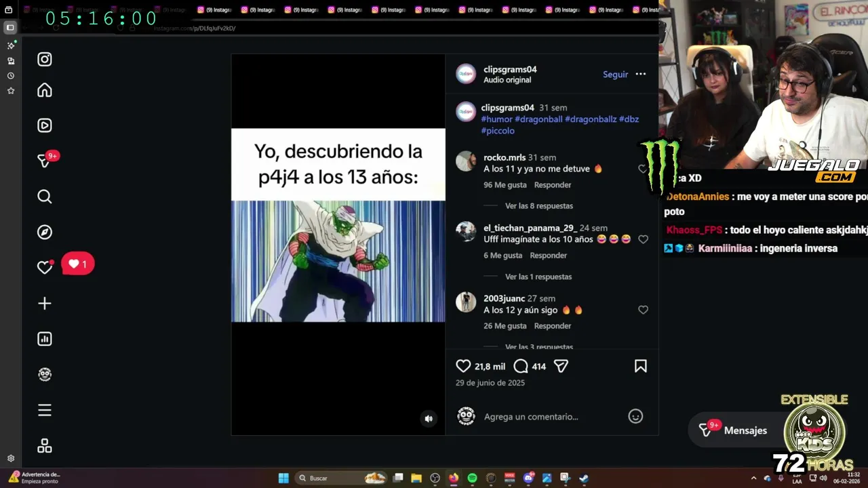Open the notifications heart in the sidebar
Screen dimensions: 868x488
tap(45, 267)
